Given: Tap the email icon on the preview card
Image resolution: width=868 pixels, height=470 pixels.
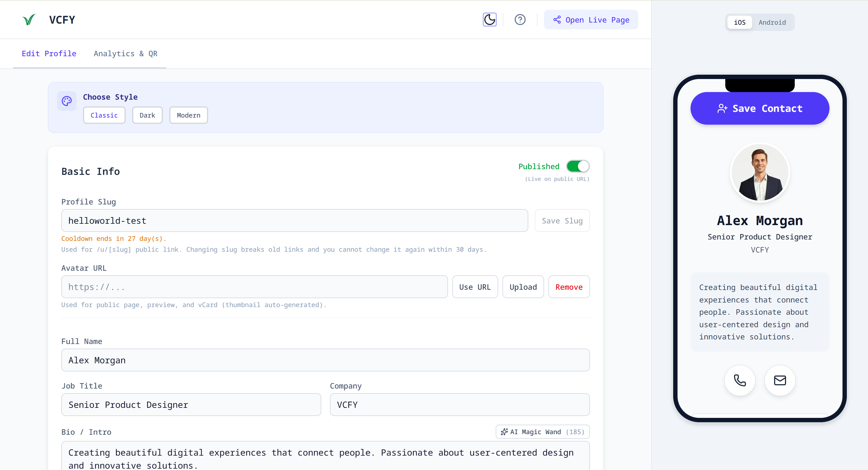Looking at the screenshot, I should (780, 380).
